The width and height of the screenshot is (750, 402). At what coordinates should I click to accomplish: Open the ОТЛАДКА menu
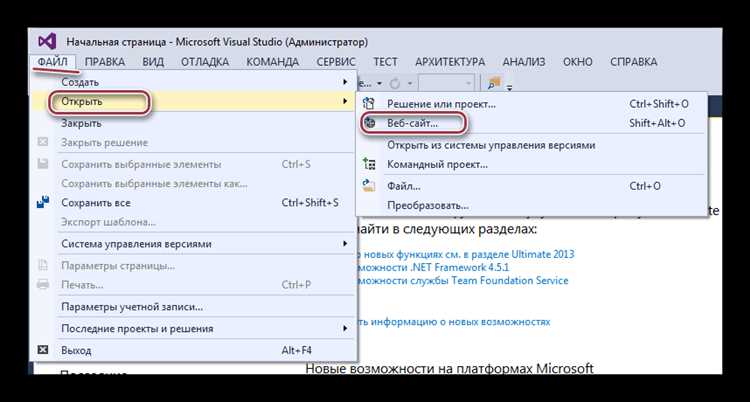[x=205, y=62]
